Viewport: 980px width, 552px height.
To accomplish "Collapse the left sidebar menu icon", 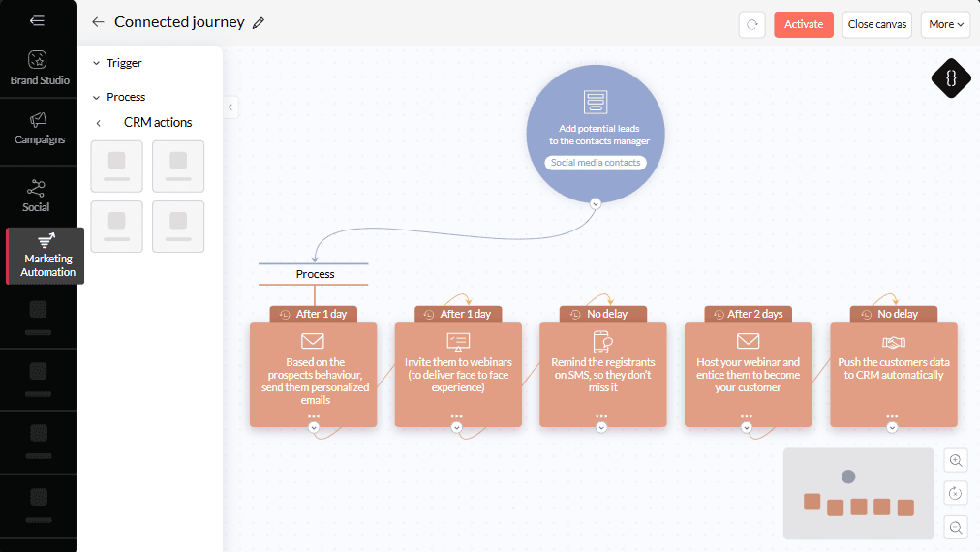I will coord(37,20).
